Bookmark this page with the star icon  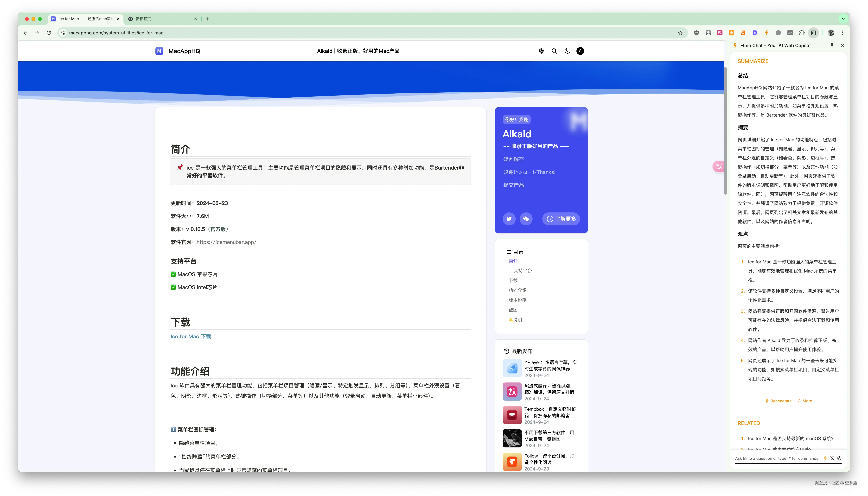point(680,33)
